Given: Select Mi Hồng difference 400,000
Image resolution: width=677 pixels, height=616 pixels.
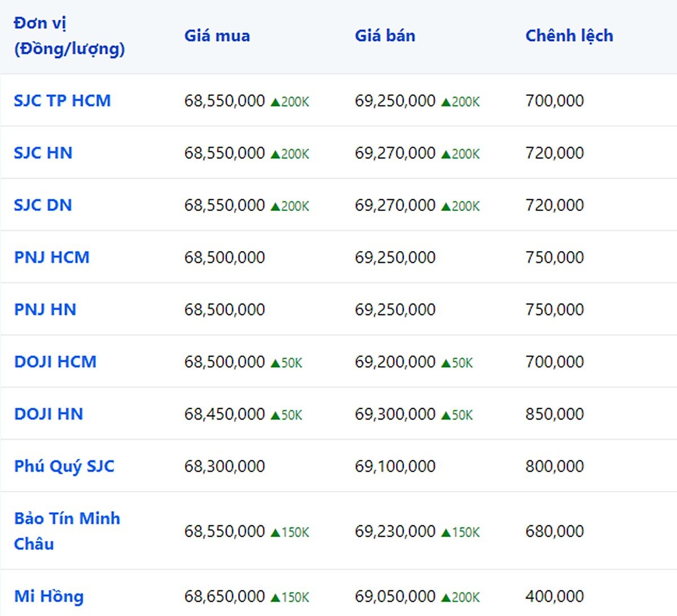Looking at the screenshot, I should tap(555, 596).
